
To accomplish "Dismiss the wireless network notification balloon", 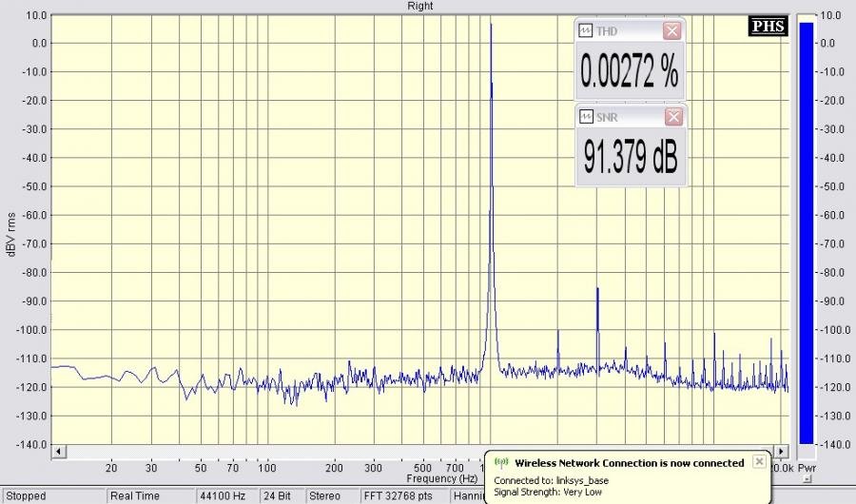I will (x=758, y=461).
